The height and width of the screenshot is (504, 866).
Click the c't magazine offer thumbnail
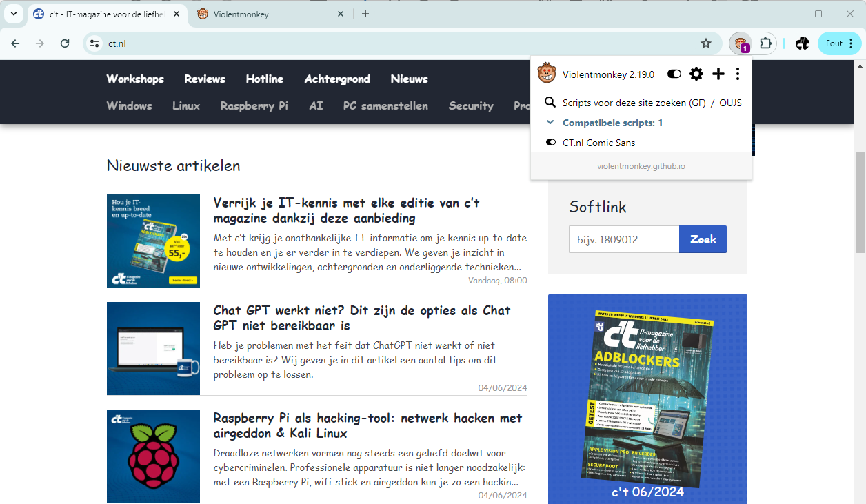point(153,241)
